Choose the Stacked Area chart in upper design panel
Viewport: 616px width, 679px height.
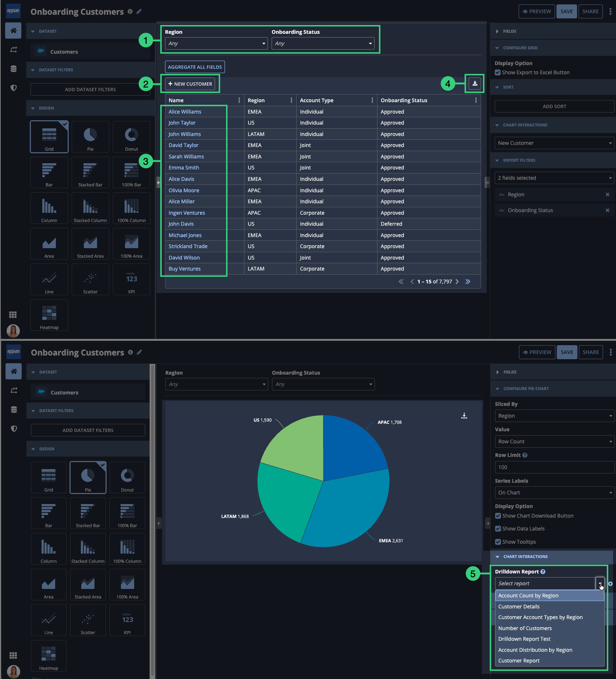[x=90, y=244]
